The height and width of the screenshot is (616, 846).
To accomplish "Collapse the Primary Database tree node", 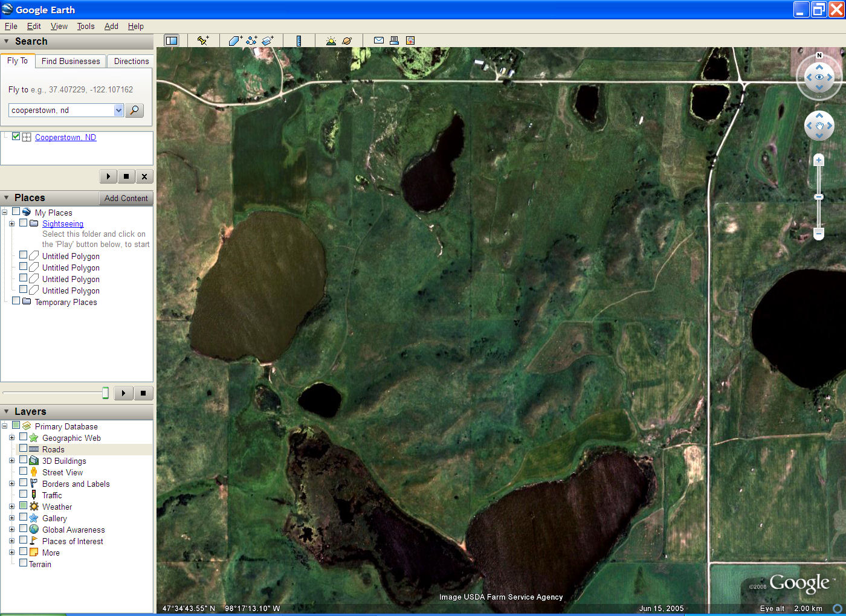I will [4, 426].
